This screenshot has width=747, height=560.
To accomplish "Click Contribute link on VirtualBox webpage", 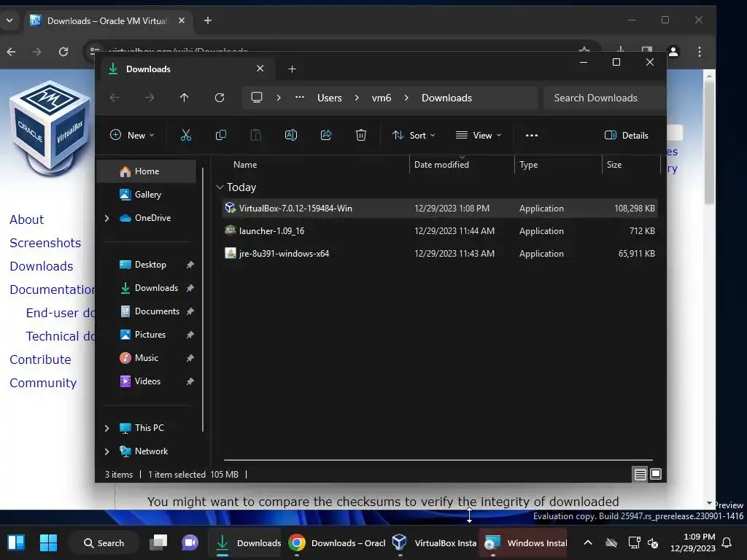I will [41, 359].
